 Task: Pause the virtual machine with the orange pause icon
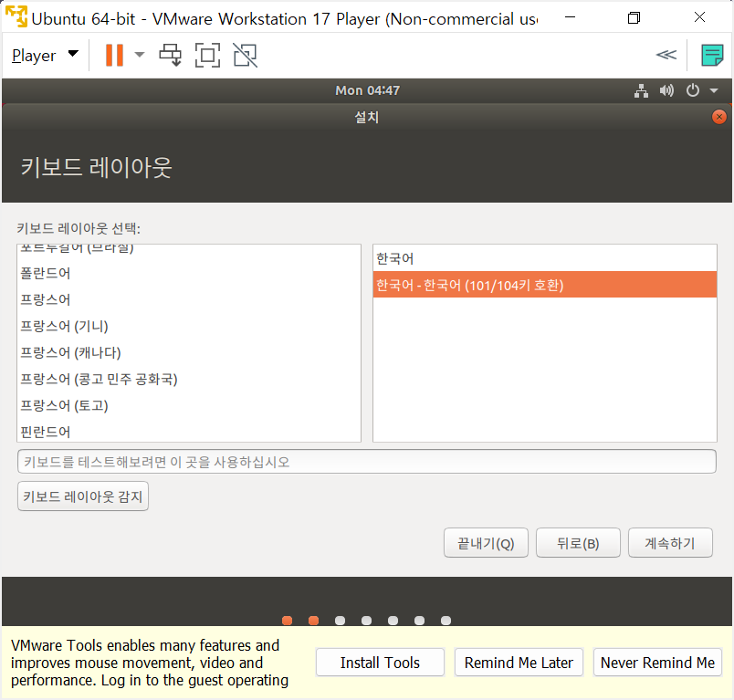point(114,55)
